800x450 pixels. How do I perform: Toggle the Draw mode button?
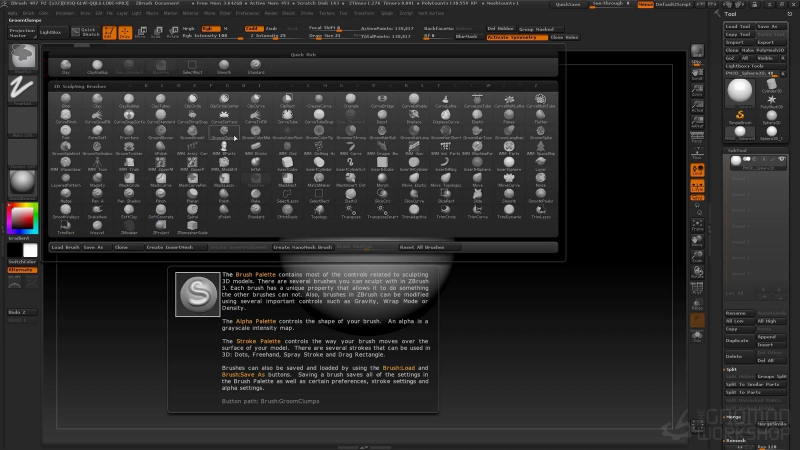click(x=125, y=33)
